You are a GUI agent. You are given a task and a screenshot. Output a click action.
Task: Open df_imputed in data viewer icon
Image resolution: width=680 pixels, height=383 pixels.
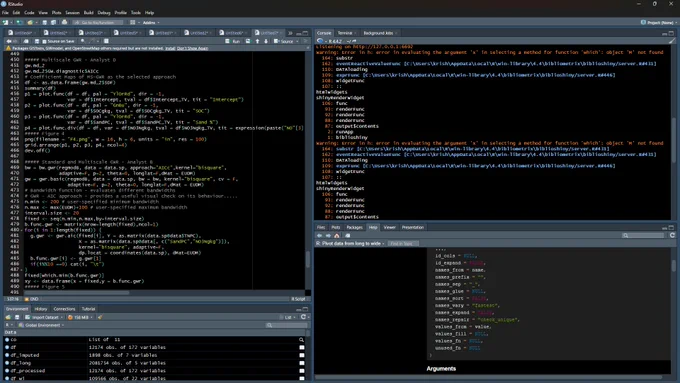[302, 355]
